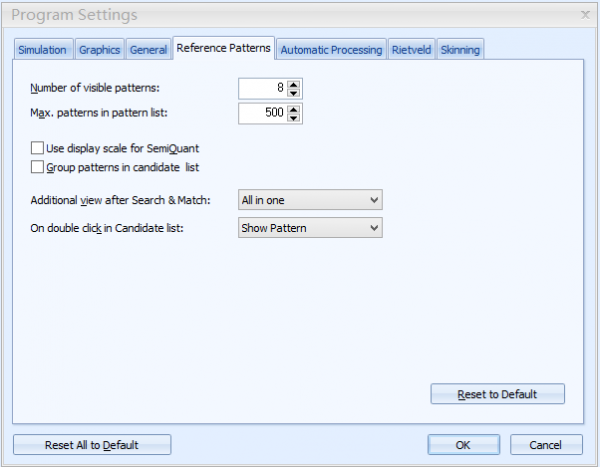
Task: Expand the On double click in Candidate list dropdown
Action: pos(310,228)
